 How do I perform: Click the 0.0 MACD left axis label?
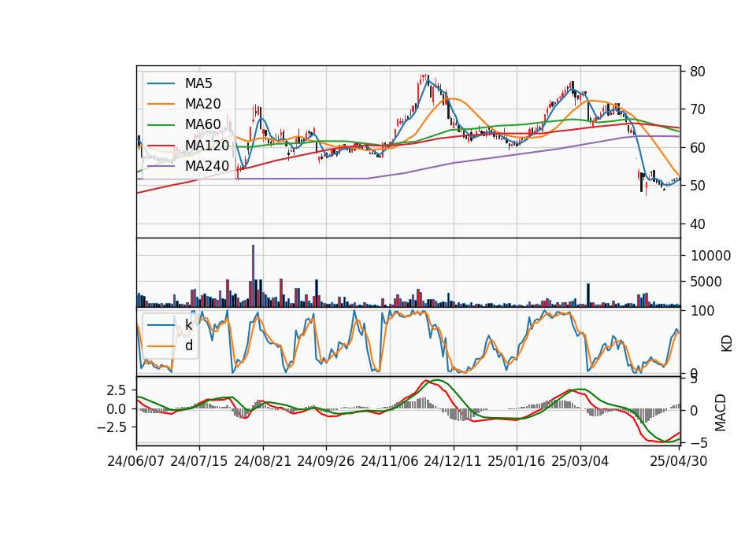[117, 408]
